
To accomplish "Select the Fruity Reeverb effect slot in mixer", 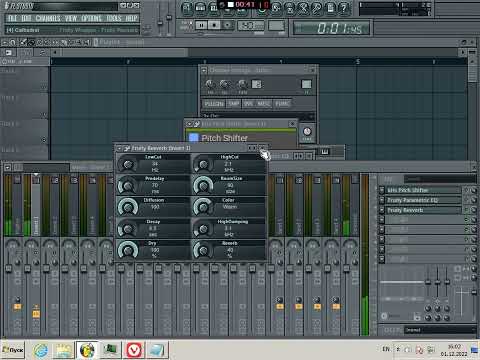I will [x=423, y=210].
